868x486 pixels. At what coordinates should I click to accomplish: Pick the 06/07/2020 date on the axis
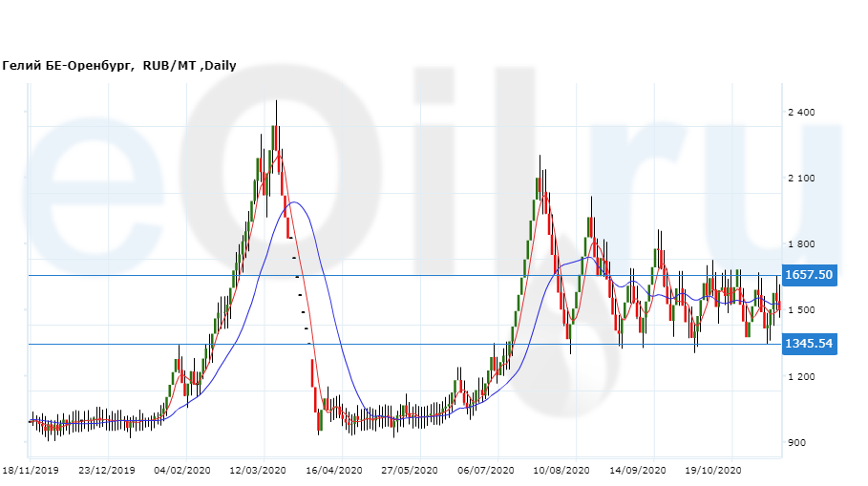(x=486, y=471)
